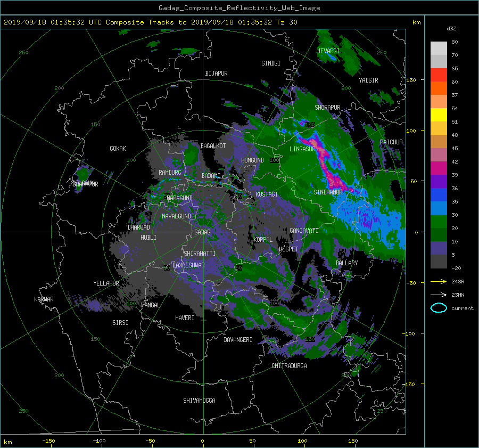
Task: Click the GANGAVATI city label
Action: pyautogui.click(x=304, y=231)
